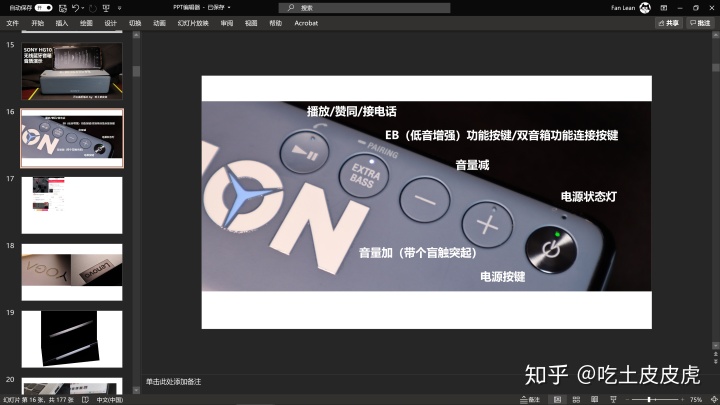Click thumbnail panel scroll-down arrow

pos(136,390)
